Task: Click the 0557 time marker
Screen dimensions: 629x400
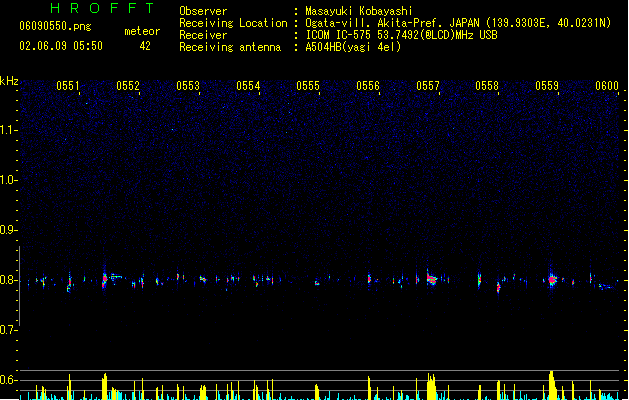Action: tap(428, 86)
